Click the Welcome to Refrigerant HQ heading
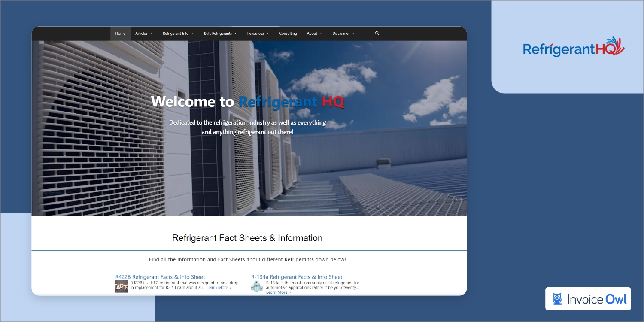 tap(247, 102)
